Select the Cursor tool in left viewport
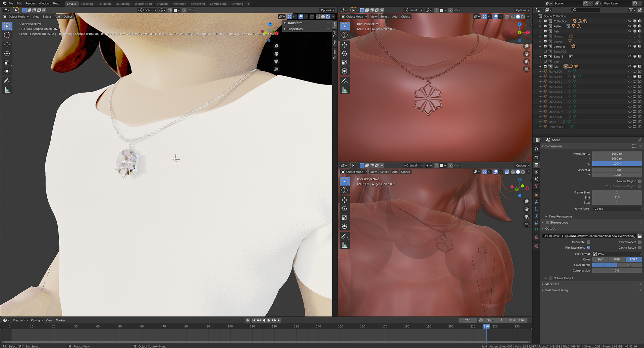644x348 pixels. pyautogui.click(x=7, y=35)
